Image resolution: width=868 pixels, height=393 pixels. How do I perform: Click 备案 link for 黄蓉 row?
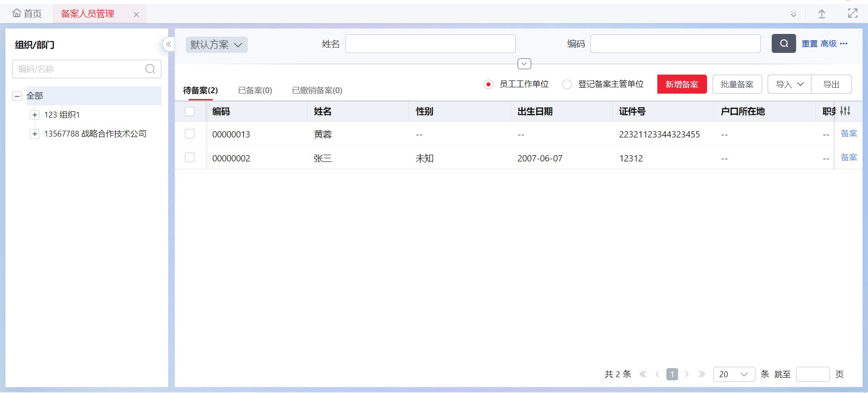point(849,133)
